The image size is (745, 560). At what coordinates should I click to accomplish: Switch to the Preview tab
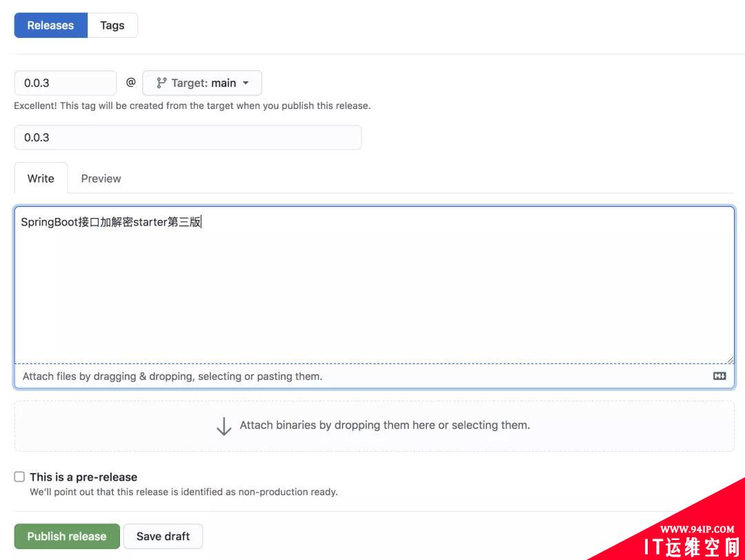pos(101,179)
